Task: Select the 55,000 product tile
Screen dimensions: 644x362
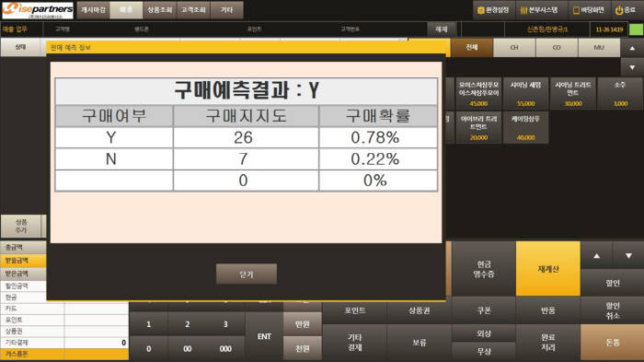Action: coord(525,94)
